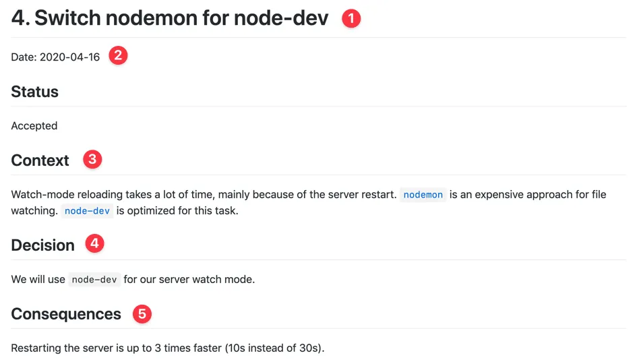Click red badge 4 next to Decision
Viewport: 637px width, 364px height.
click(94, 244)
